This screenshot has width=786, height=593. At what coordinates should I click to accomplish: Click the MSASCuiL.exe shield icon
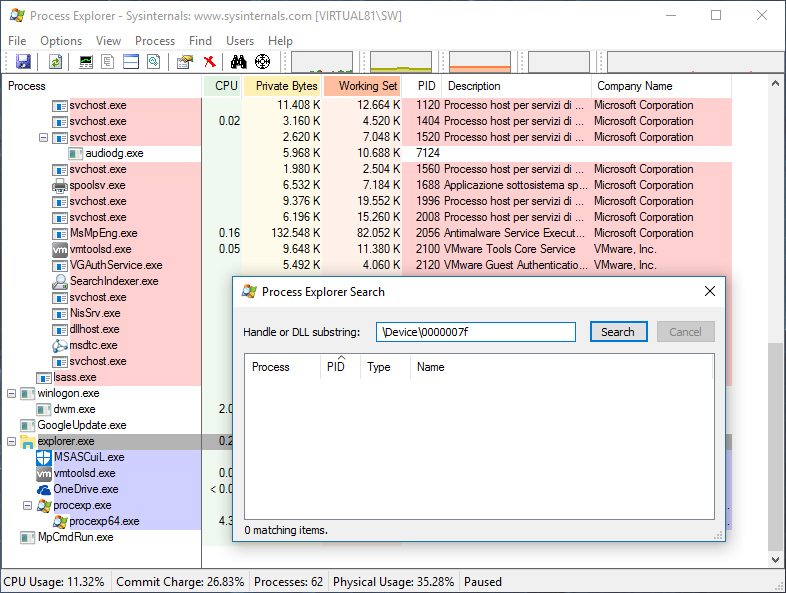pyautogui.click(x=44, y=457)
